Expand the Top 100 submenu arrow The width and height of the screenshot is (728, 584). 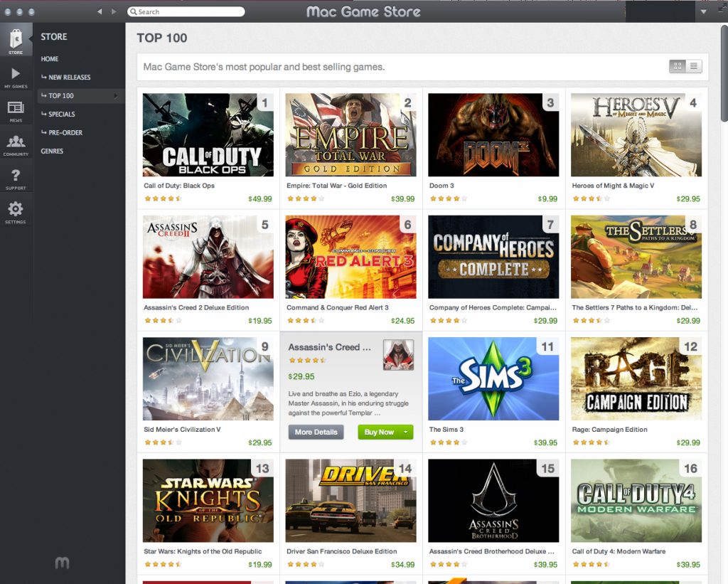(115, 95)
